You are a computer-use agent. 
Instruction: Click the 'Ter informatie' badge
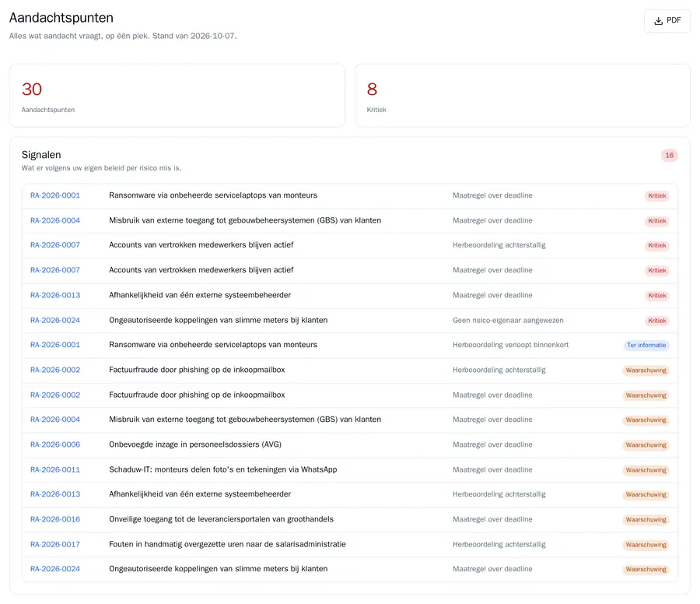[x=646, y=346]
